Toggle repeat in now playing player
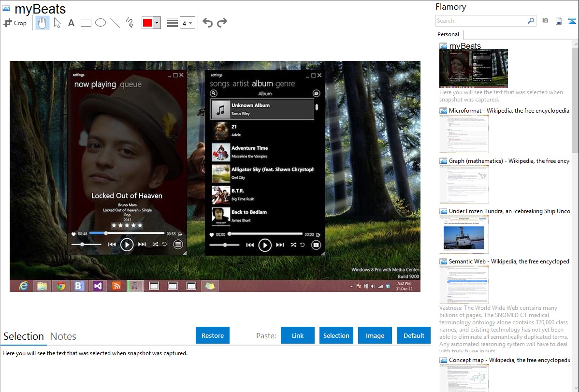Viewport: 579px width, 392px height. pos(164,244)
